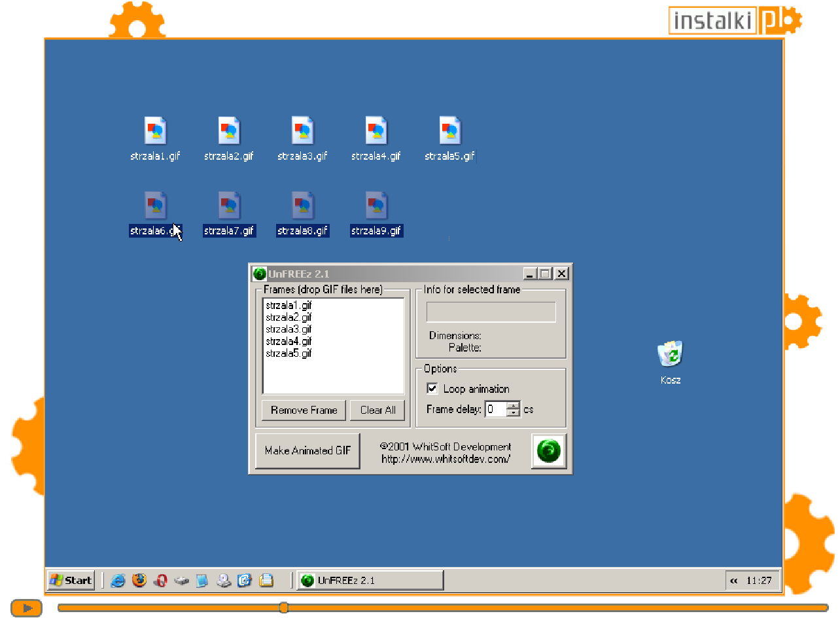Open the Kosz recycle bin icon

(671, 354)
